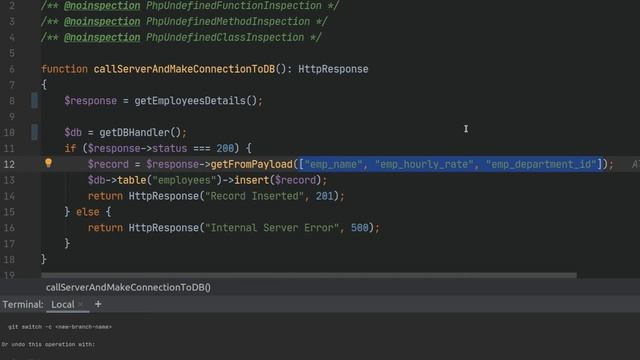Click the insert method call
Image resolution: width=640 pixels, height=360 pixels.
point(251,180)
